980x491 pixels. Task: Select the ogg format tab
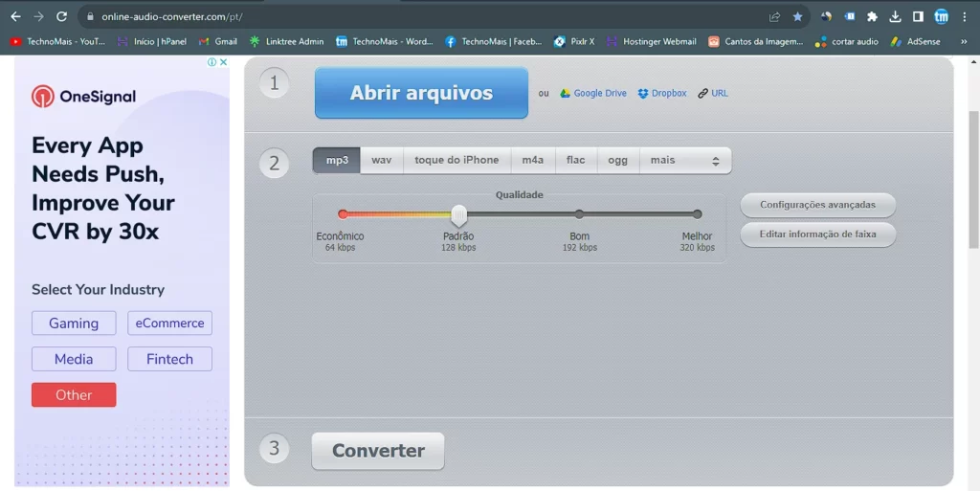[x=617, y=161]
